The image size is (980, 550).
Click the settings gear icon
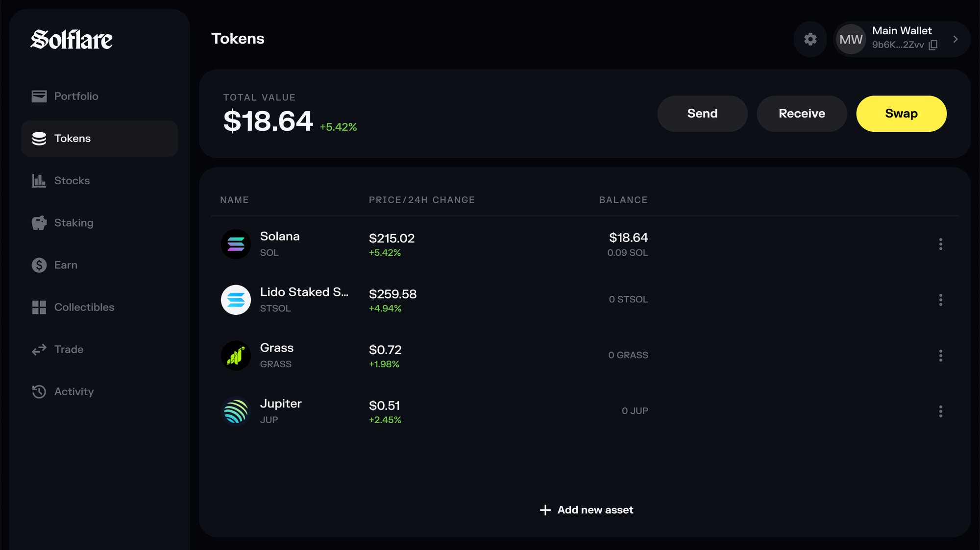(x=810, y=39)
